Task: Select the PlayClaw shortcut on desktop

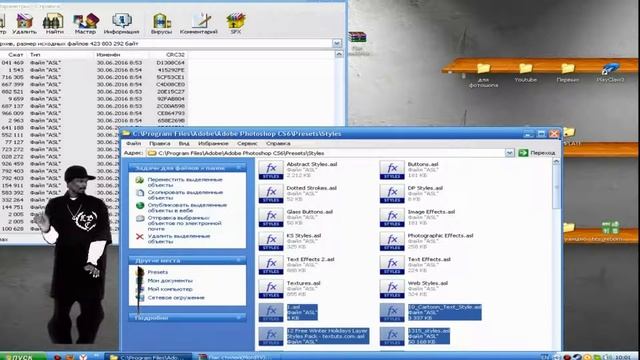Action: (610, 73)
